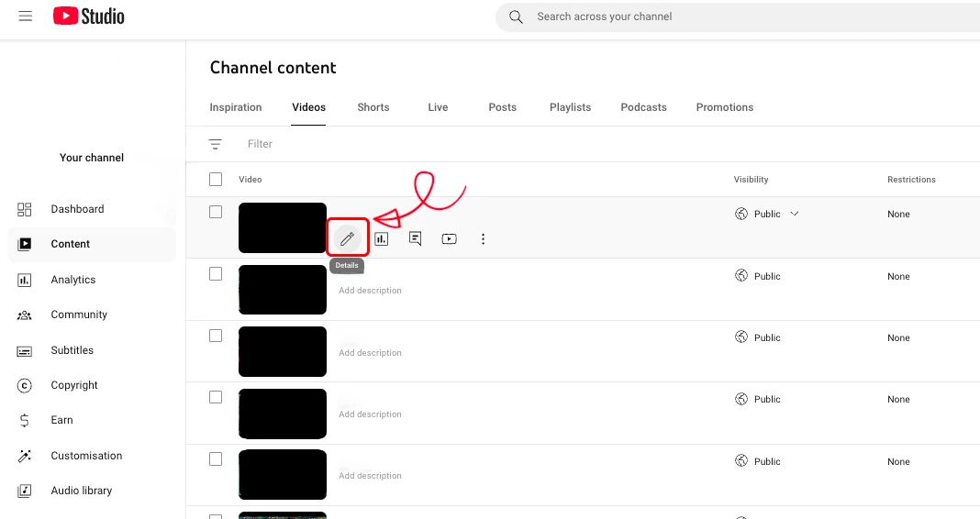Screen dimensions: 980x519
Task: Click 'Public' visibility of the second listed video
Action: click(767, 276)
